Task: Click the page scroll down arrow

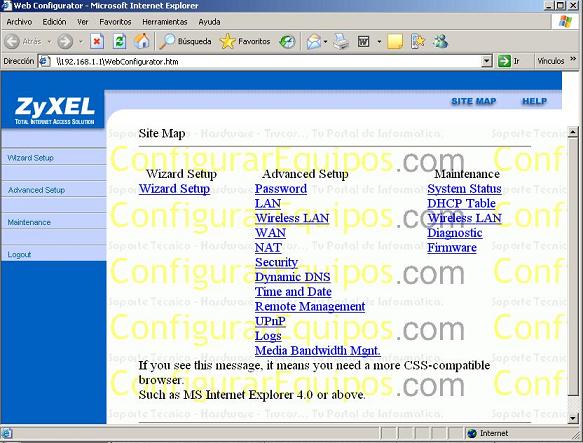Action: point(573,418)
